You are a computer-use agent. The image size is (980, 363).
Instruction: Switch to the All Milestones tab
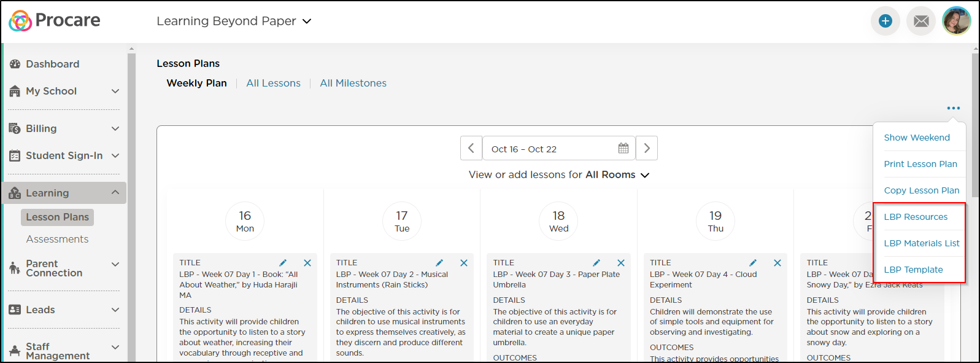353,83
